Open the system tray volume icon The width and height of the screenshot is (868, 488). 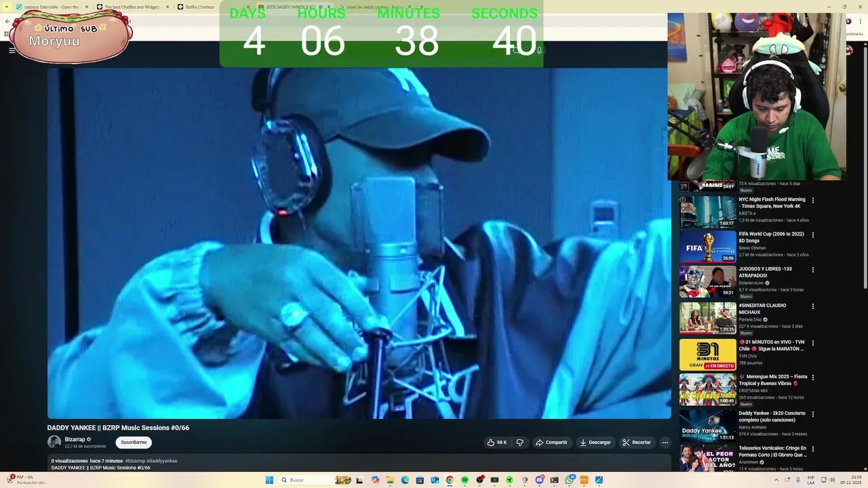(x=832, y=480)
